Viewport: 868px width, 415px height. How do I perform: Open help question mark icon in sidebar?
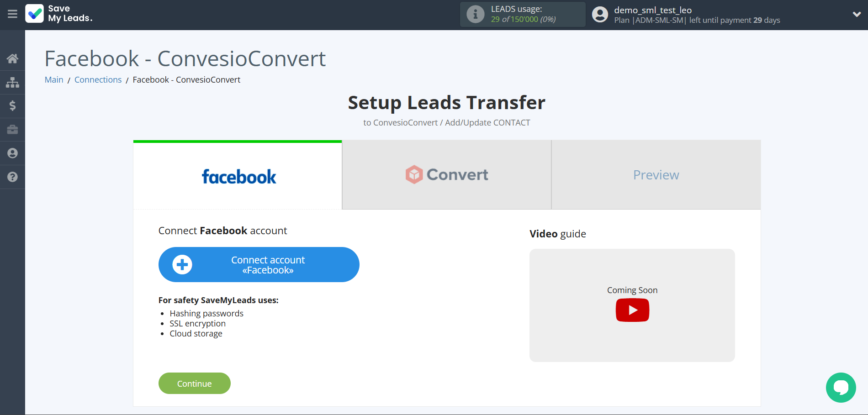[x=12, y=177]
